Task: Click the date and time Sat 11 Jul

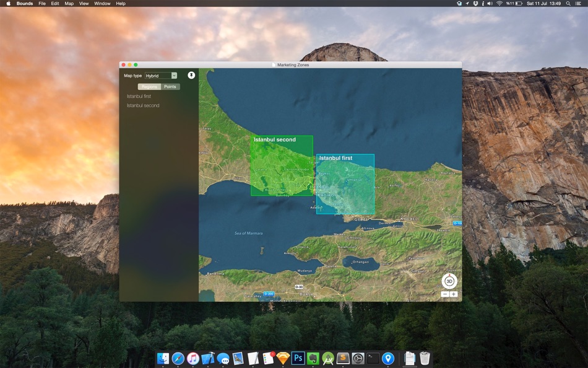Action: (543, 3)
